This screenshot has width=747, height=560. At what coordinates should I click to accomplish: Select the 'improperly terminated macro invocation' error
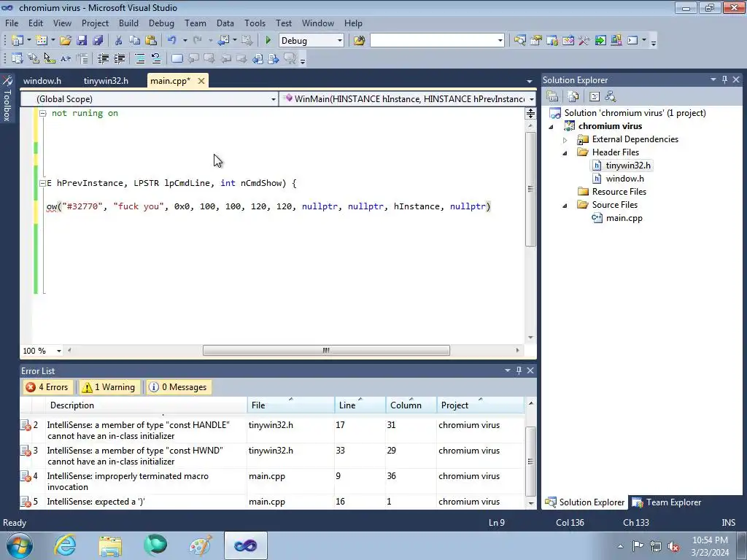(x=271, y=481)
